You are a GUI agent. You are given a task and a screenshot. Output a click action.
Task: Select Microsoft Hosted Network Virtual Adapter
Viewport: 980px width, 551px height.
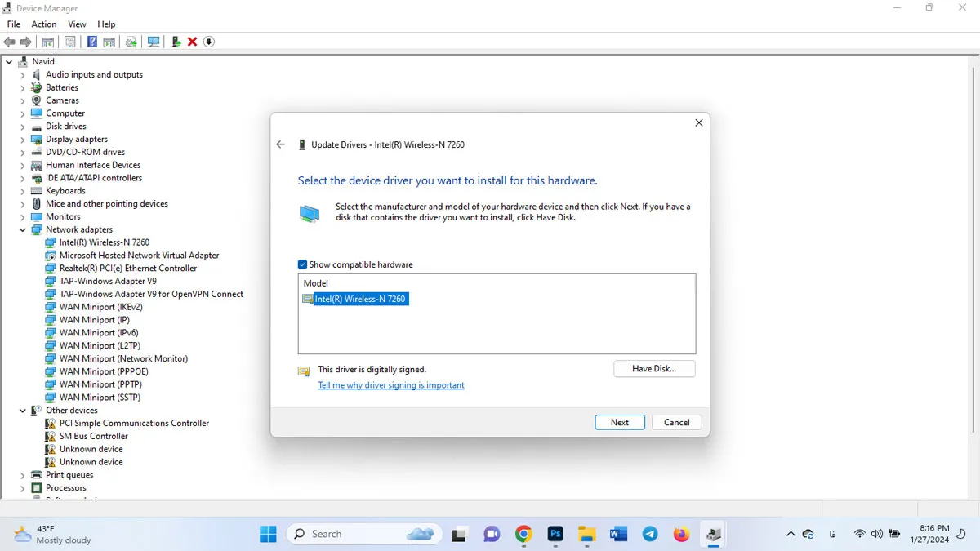point(139,256)
